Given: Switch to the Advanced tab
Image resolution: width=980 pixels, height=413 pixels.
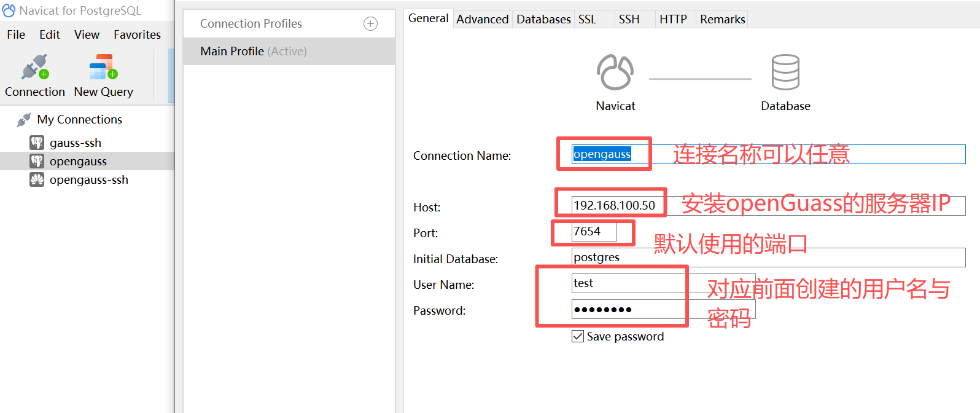Looking at the screenshot, I should point(483,19).
